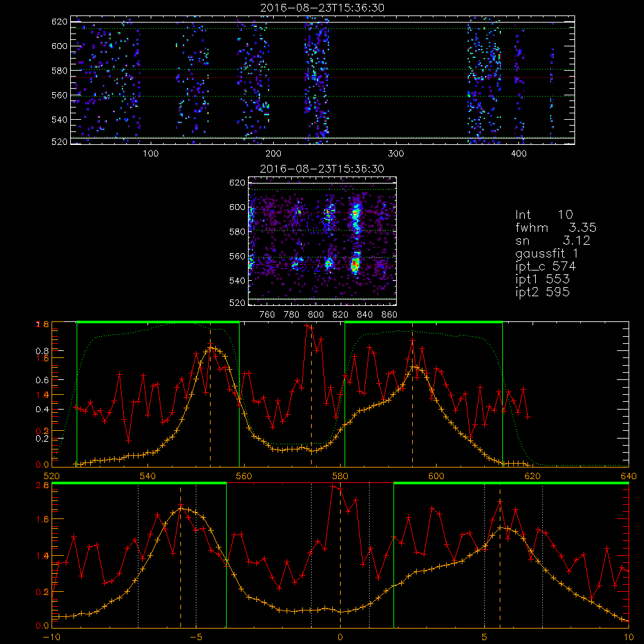Click the 860 x-axis label under middle image

tap(390, 315)
